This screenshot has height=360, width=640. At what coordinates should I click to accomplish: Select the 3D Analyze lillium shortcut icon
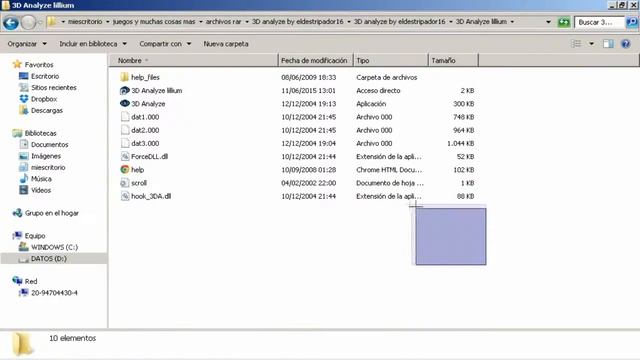pyautogui.click(x=125, y=91)
